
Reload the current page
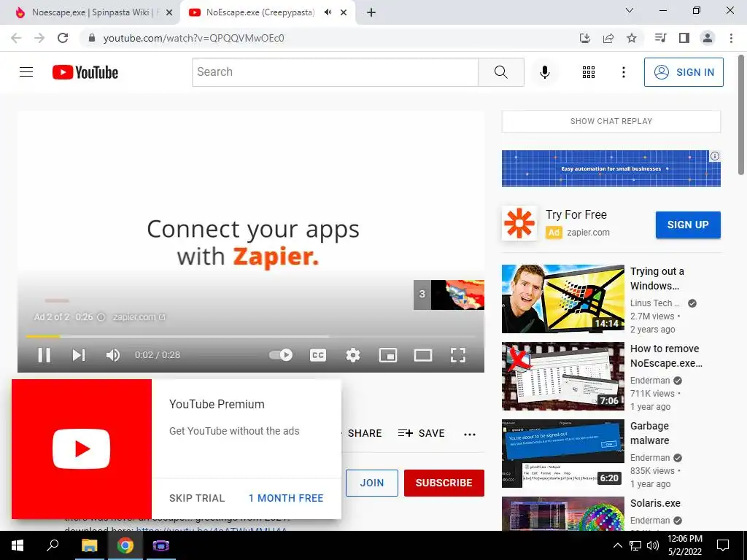pos(63,38)
